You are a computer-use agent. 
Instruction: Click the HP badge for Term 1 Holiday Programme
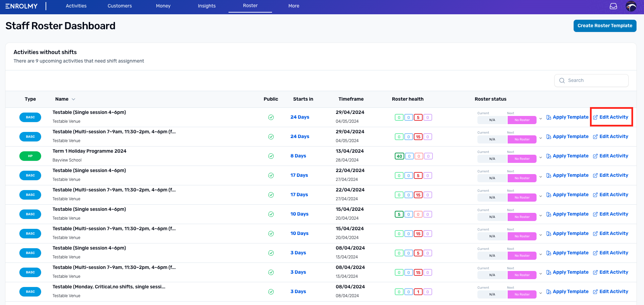(30, 156)
